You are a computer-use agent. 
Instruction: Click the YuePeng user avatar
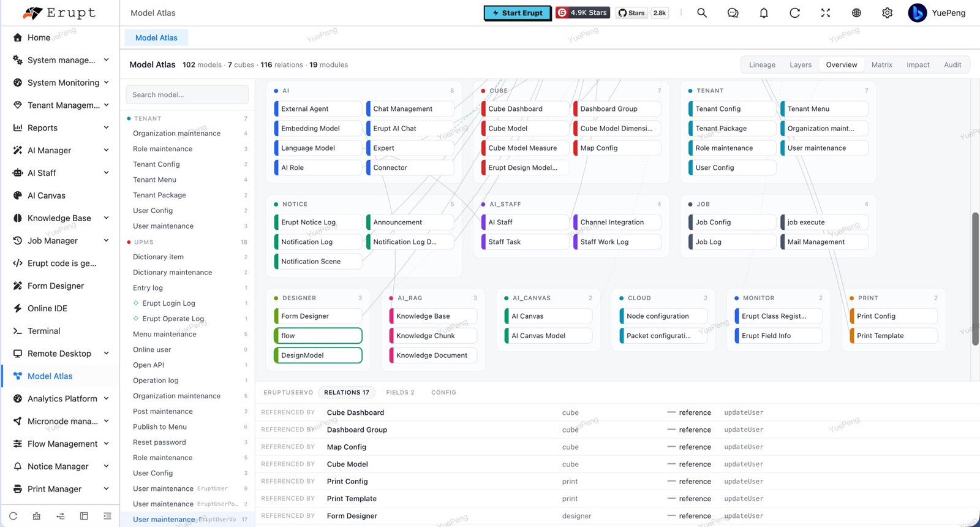(917, 13)
